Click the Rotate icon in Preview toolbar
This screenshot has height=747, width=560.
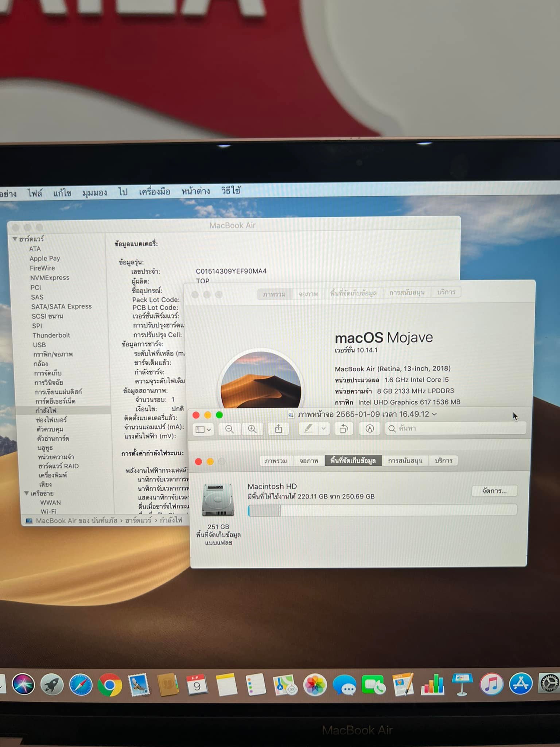tap(343, 429)
